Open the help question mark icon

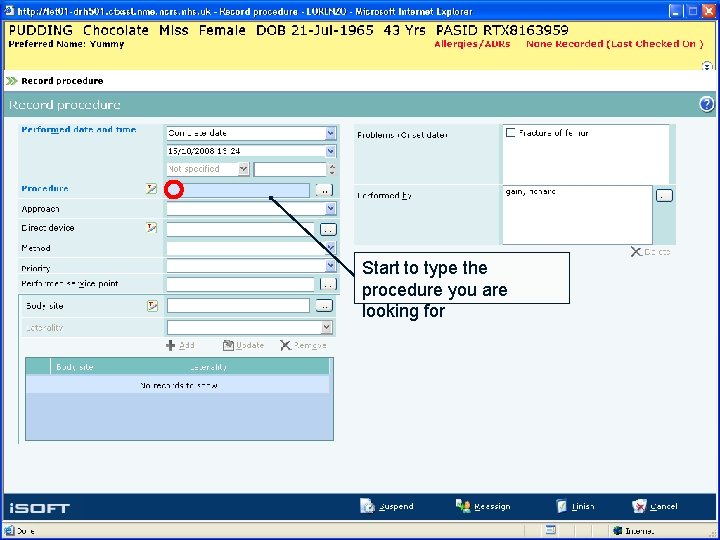point(707,104)
